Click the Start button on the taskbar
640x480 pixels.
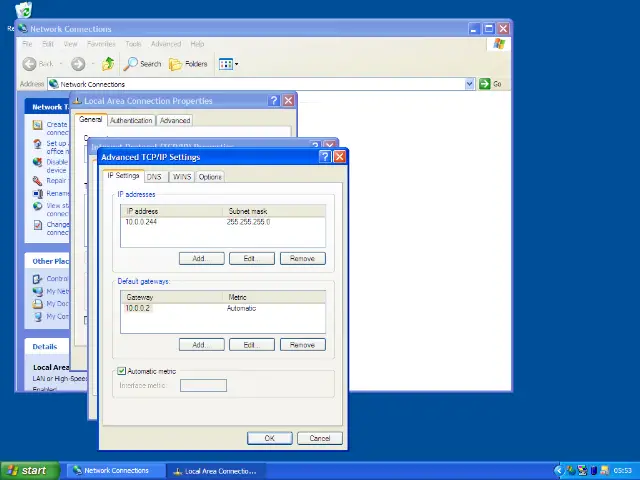pos(29,470)
